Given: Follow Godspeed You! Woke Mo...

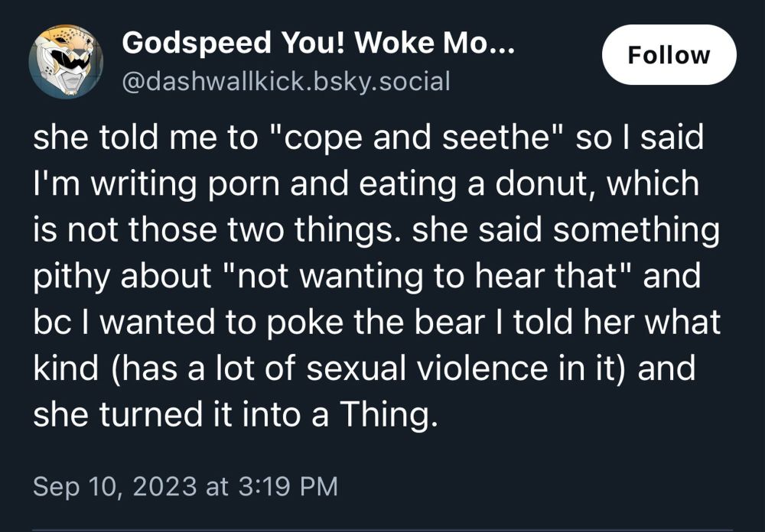Looking at the screenshot, I should pyautogui.click(x=669, y=54).
